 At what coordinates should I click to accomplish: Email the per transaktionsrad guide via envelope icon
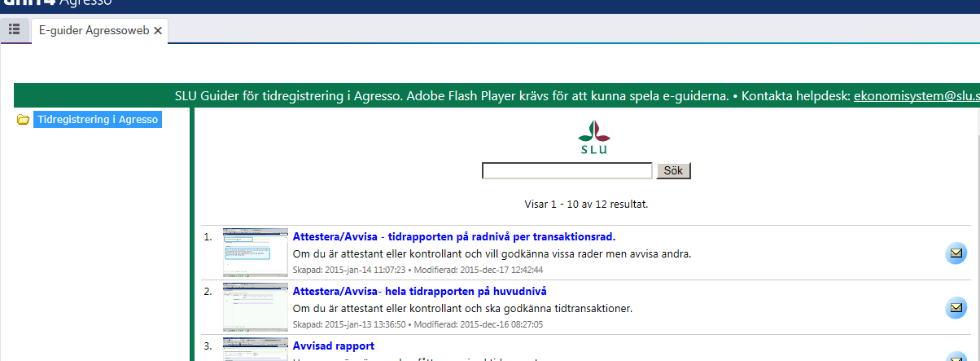coord(956,253)
